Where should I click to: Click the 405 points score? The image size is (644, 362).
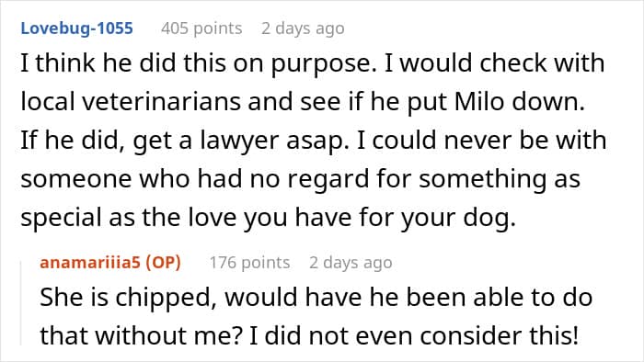coord(201,28)
